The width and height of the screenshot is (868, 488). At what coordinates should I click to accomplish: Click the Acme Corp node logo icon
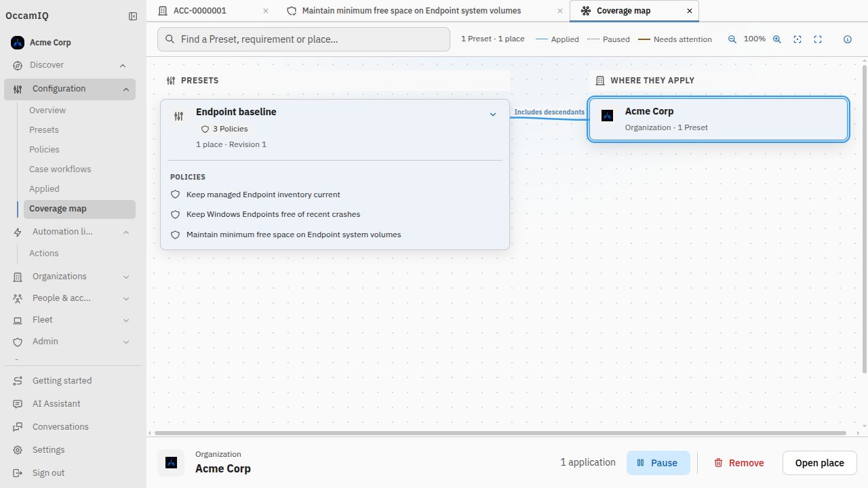tap(608, 116)
